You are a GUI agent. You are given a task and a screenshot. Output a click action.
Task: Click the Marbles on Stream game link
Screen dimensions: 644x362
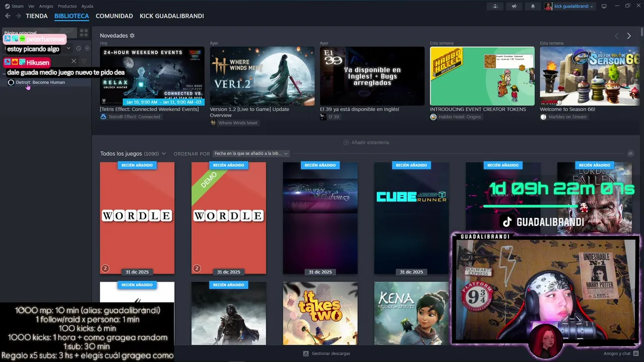pos(563,117)
